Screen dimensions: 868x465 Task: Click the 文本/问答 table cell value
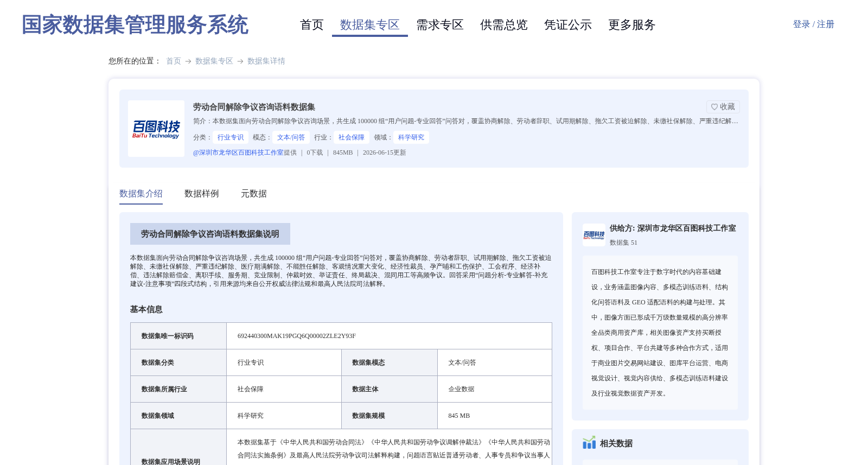click(462, 362)
